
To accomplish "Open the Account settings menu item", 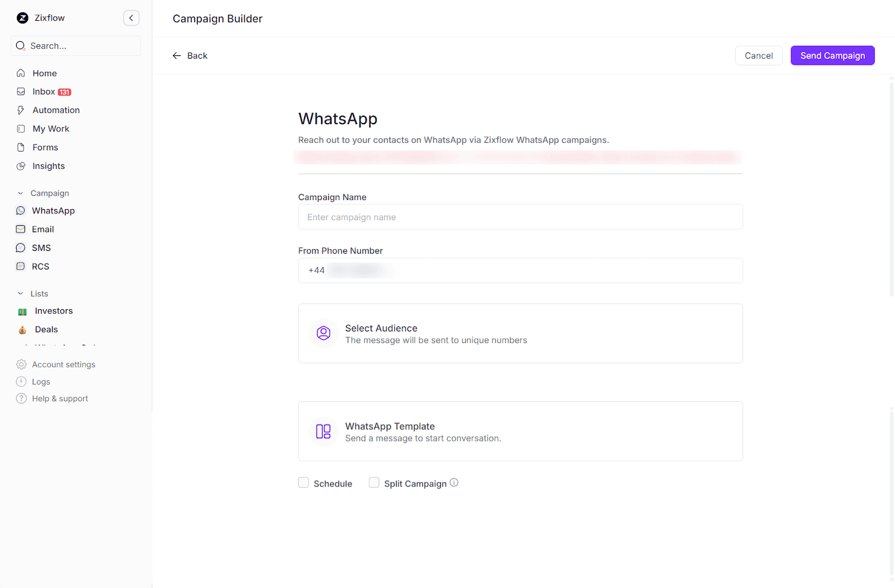I will click(x=63, y=364).
